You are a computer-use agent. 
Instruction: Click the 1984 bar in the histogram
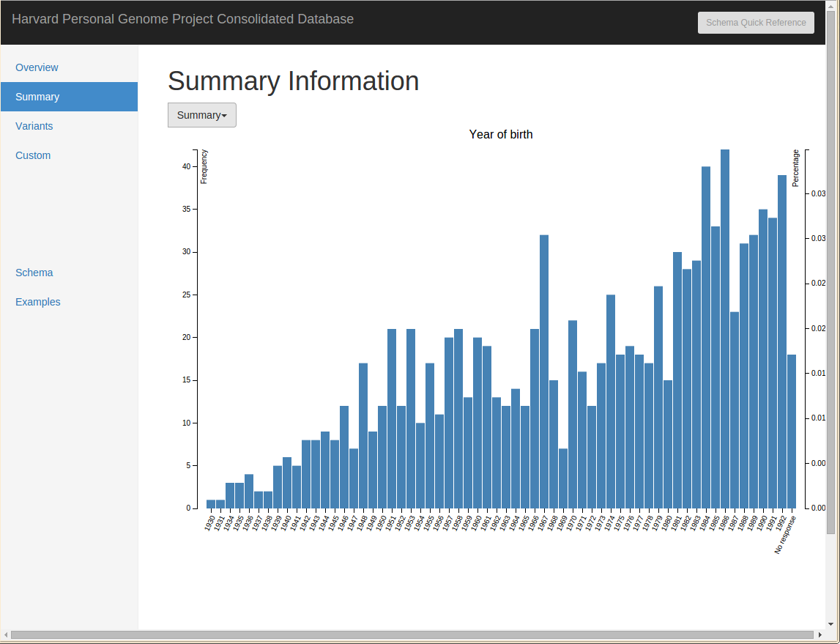pyautogui.click(x=706, y=337)
